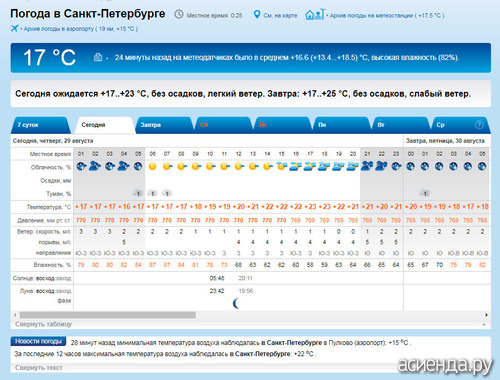Collapse table using arrow at right
500x380 pixels.
484,324
